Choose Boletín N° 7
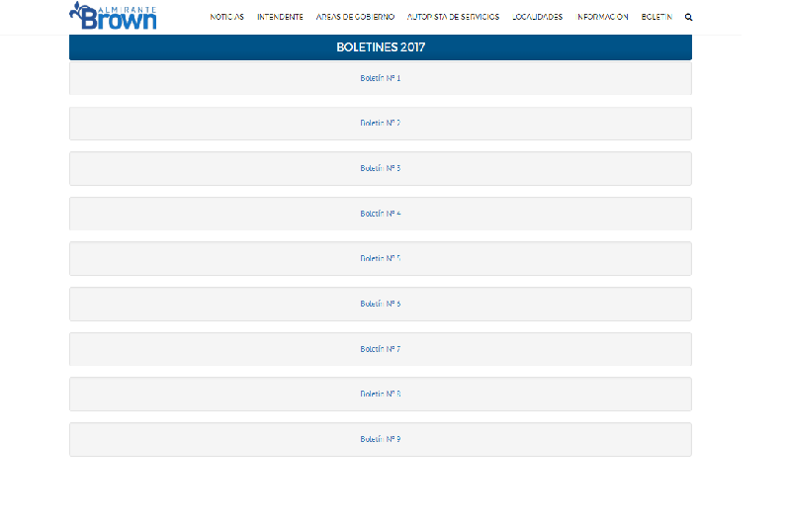This screenshot has width=787, height=532. (x=381, y=349)
